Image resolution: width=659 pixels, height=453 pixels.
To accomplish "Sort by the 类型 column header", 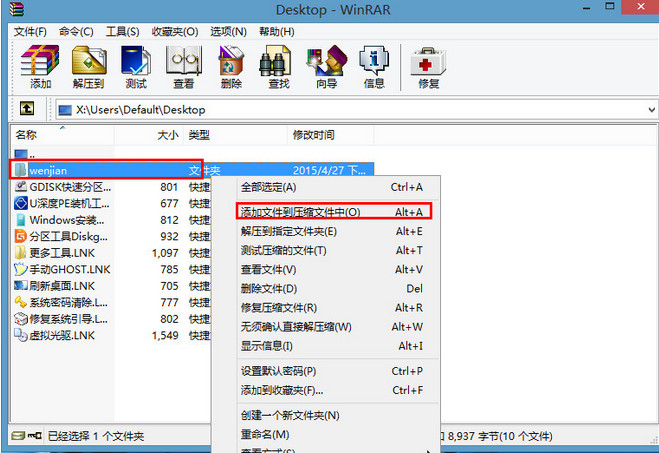I will pos(236,135).
